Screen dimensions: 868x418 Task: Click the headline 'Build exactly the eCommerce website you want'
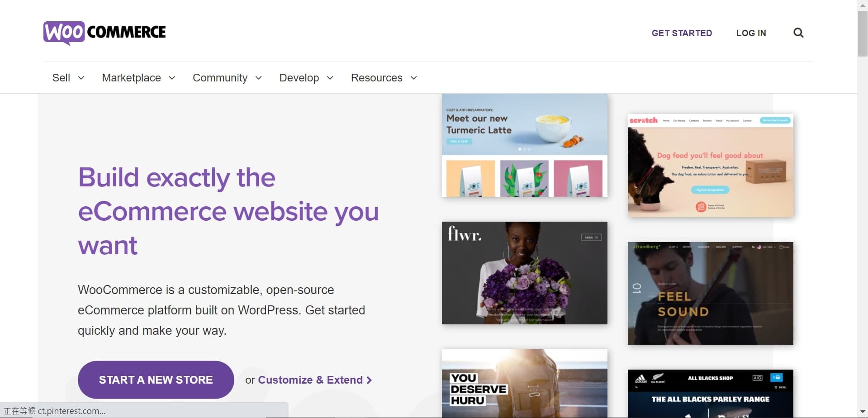228,211
